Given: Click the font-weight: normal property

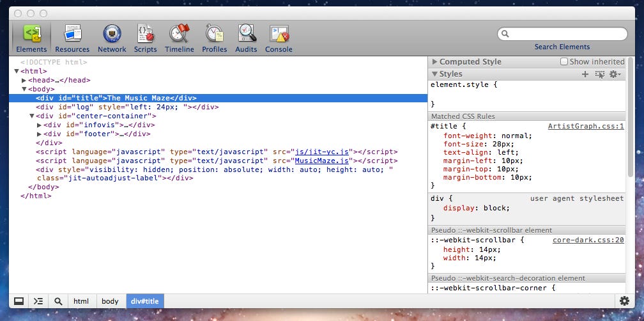Looking at the screenshot, I should click(487, 135).
